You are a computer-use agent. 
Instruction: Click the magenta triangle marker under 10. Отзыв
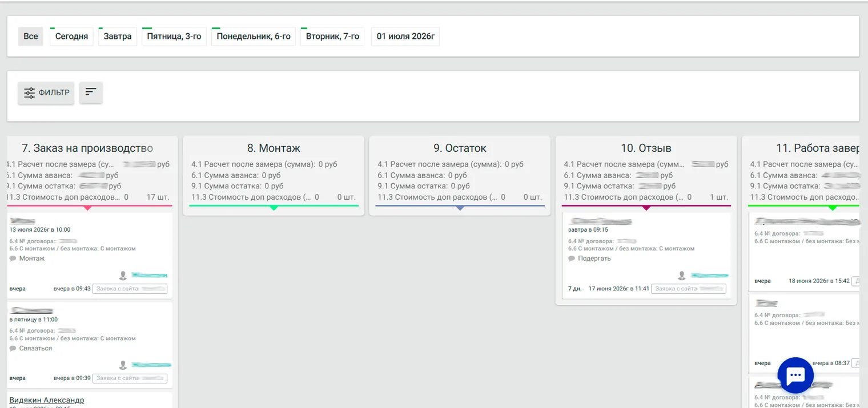[646, 208]
